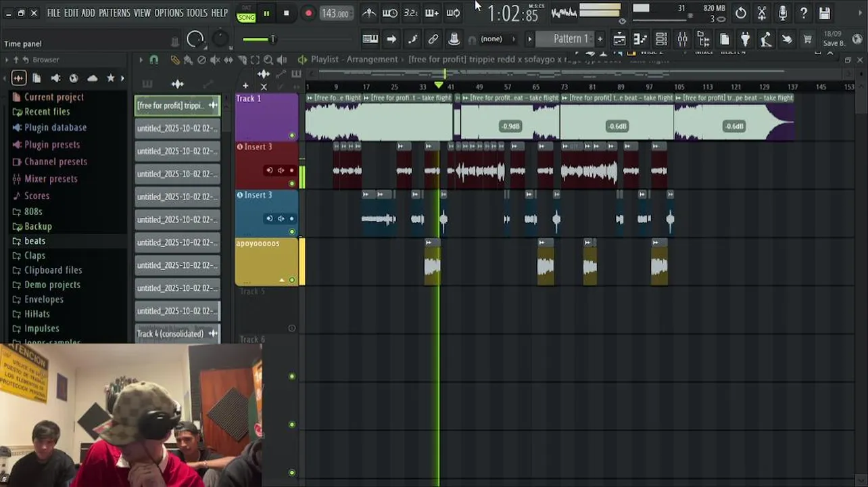Pause playback in the transport bar
This screenshot has height=487, width=868.
pyautogui.click(x=266, y=14)
